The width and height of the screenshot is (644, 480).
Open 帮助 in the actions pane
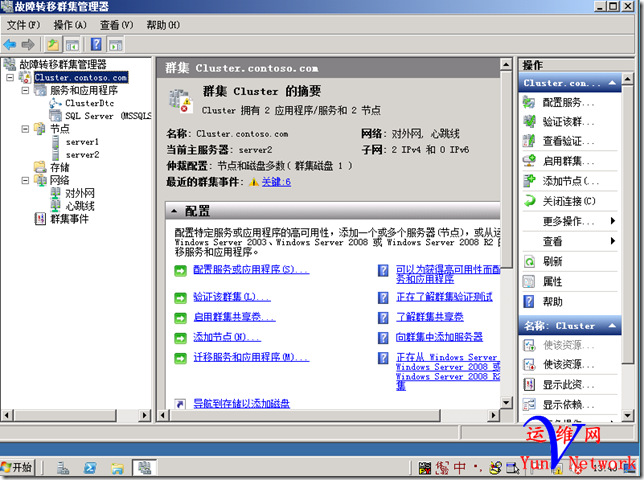pos(552,302)
